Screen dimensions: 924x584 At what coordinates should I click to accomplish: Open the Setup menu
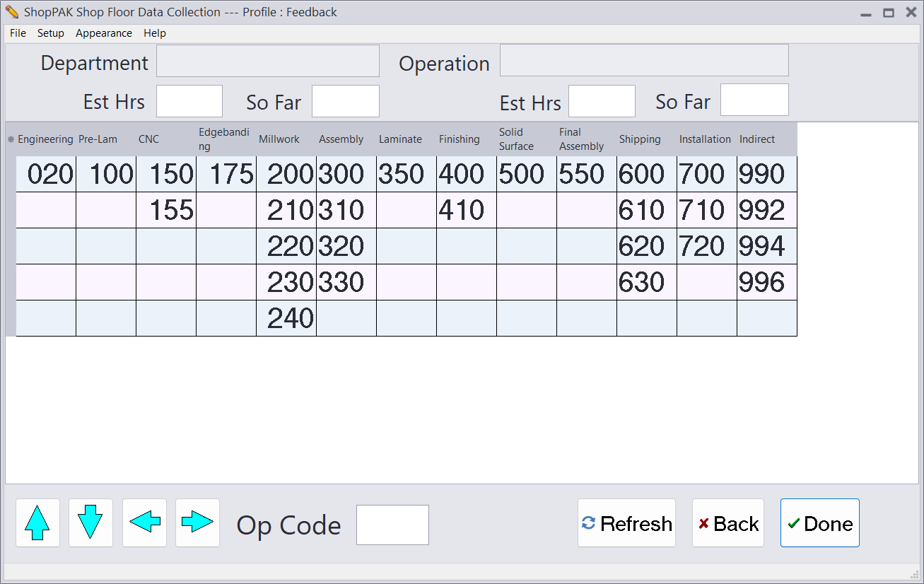click(51, 33)
